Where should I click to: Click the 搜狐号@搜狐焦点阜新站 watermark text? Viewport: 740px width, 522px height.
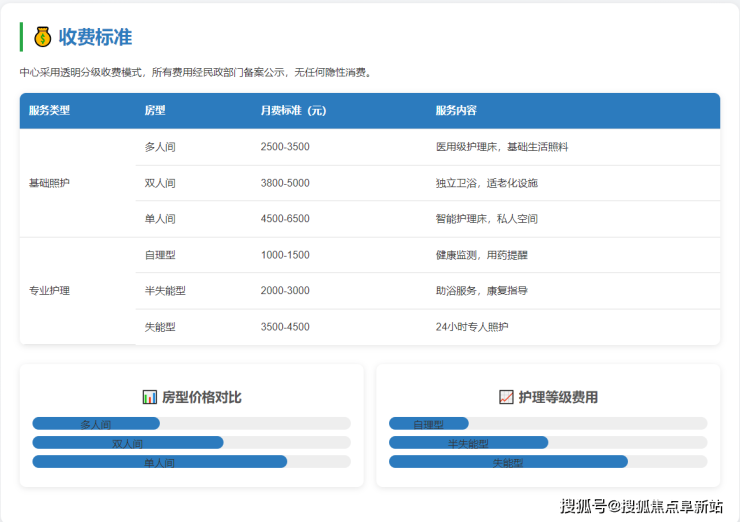tap(641, 505)
